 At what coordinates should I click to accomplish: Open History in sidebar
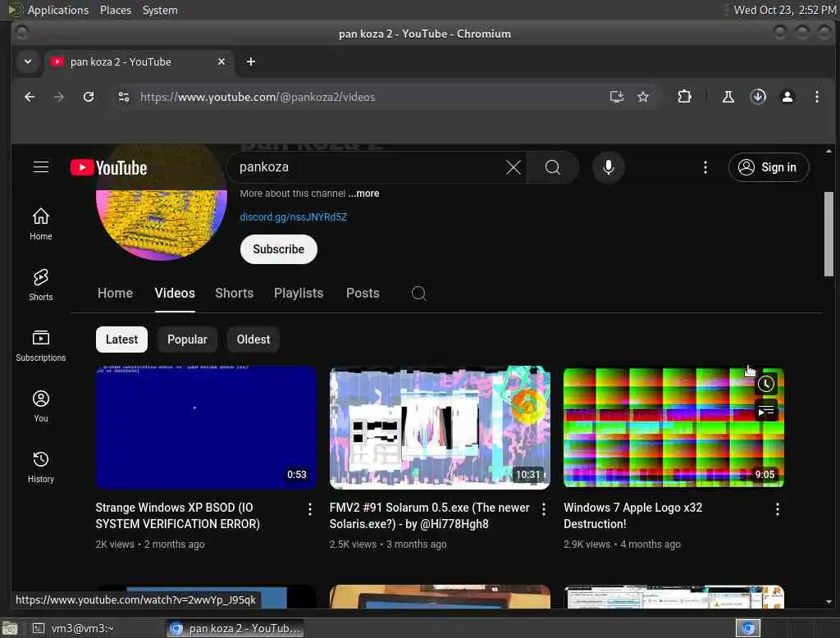41,467
